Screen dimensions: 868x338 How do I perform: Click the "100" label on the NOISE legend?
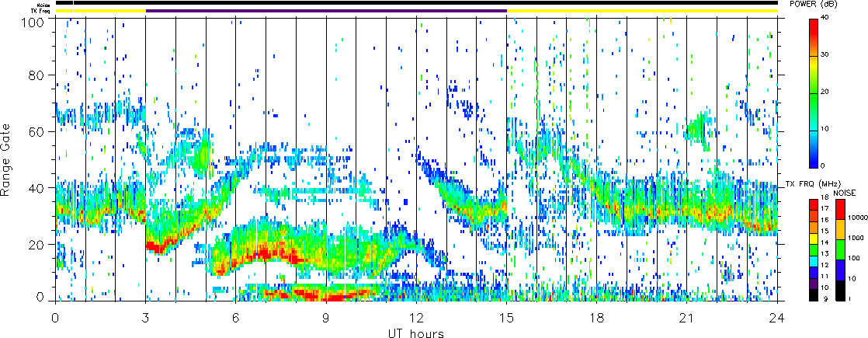[852, 260]
